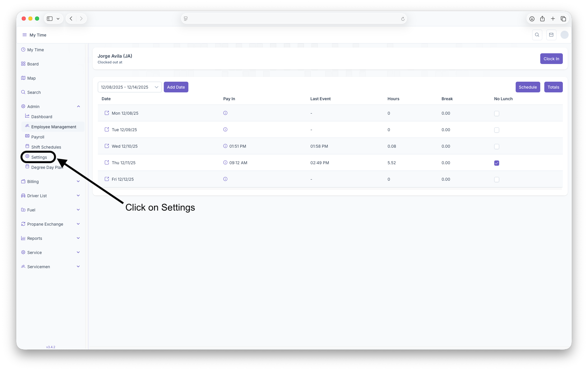Click info icon in Fri 12/12/25 row
The height and width of the screenshot is (371, 588).
pyautogui.click(x=225, y=179)
